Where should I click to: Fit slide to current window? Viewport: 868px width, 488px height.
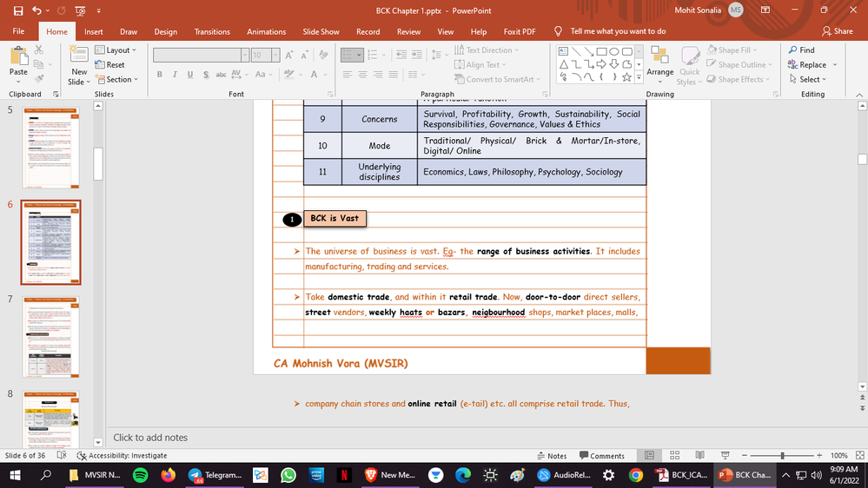[x=859, y=455]
